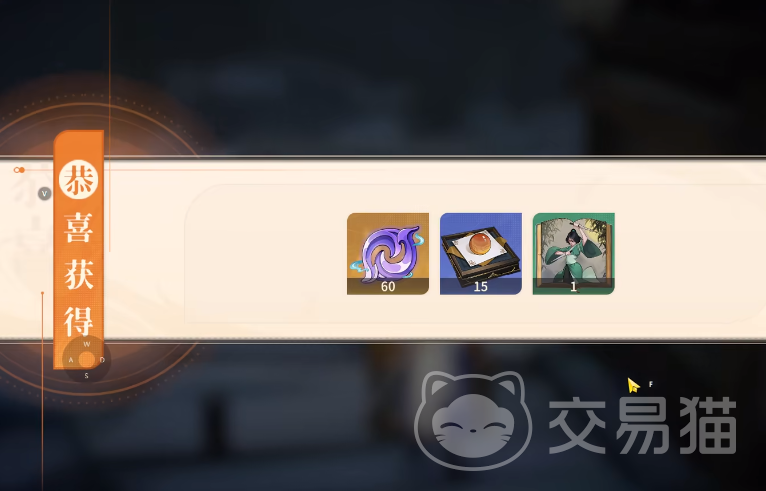Tap the A key on the movement pad
The width and height of the screenshot is (766, 491).
pos(71,360)
